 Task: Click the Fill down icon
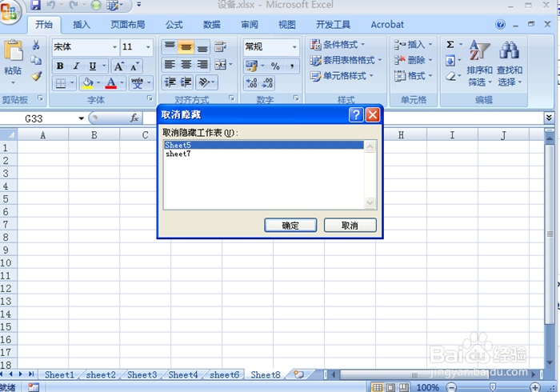[x=450, y=60]
